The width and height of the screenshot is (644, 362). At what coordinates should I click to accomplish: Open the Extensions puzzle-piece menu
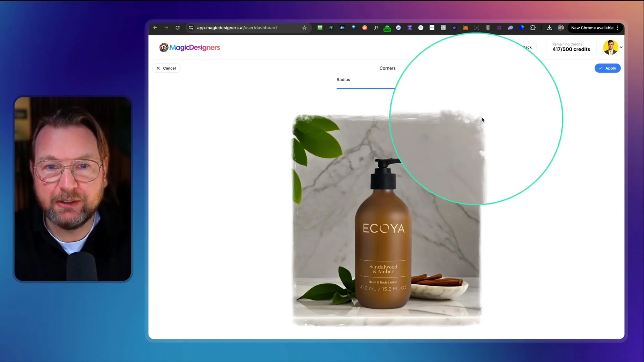tap(533, 28)
